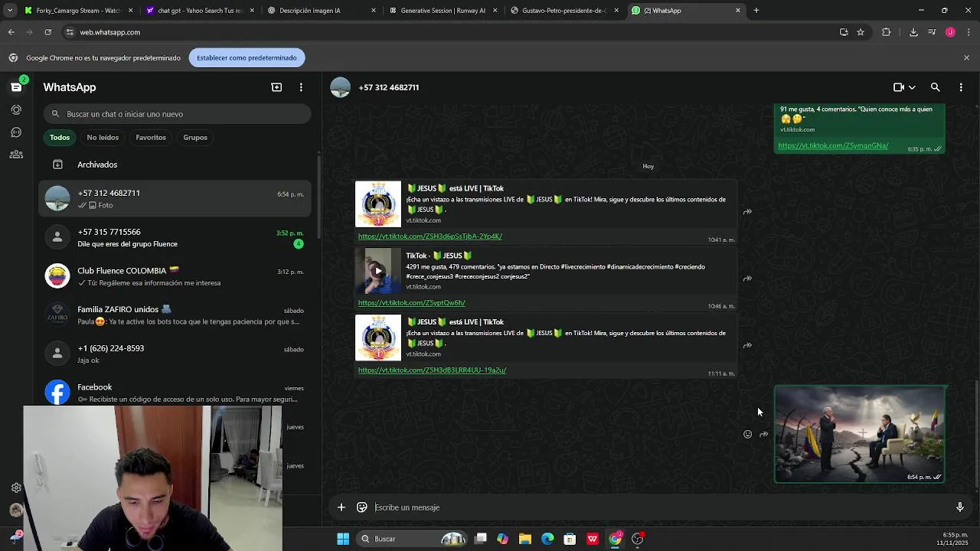
Task: Open Chrome downloads icon
Action: tap(913, 32)
